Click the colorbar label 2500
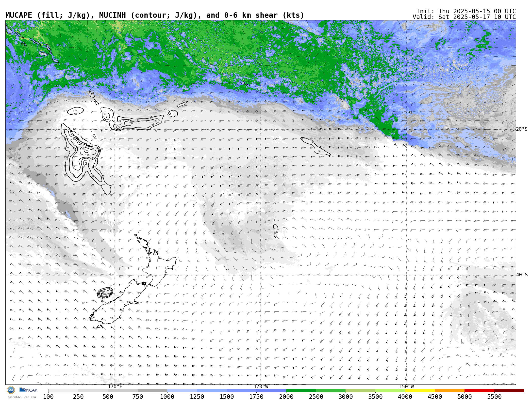 [316, 397]
